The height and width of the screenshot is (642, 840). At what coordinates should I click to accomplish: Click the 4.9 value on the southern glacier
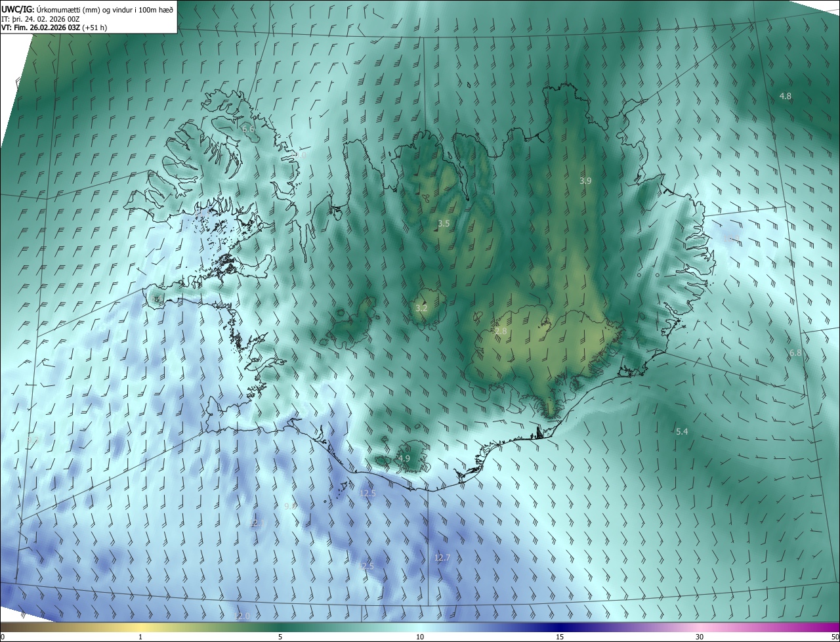click(404, 459)
